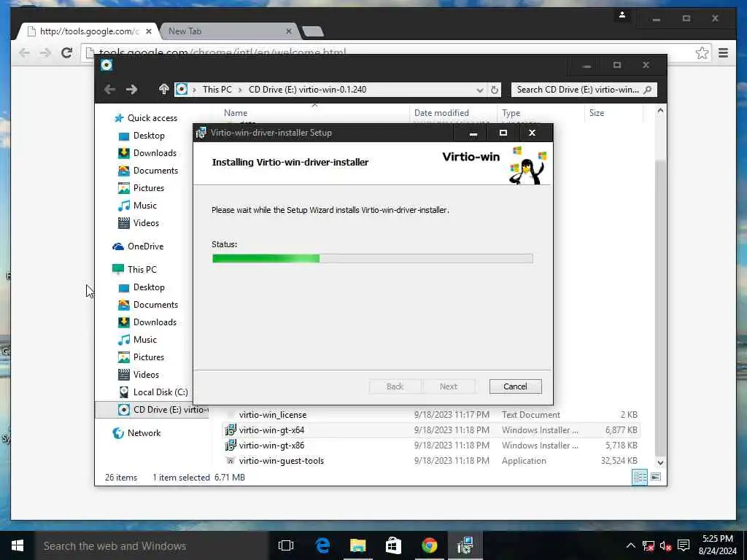Go back in Chrome browser
Image resolution: width=747 pixels, height=560 pixels.
click(24, 52)
